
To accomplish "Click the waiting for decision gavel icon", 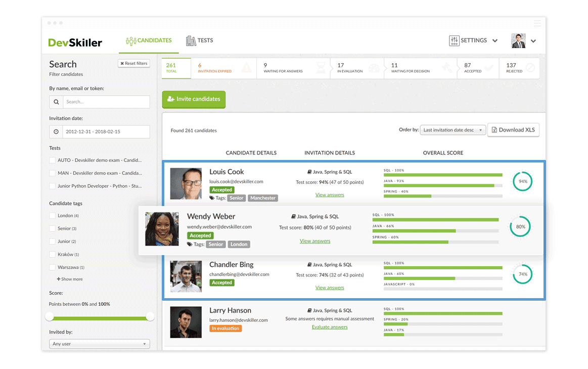I will click(x=446, y=68).
